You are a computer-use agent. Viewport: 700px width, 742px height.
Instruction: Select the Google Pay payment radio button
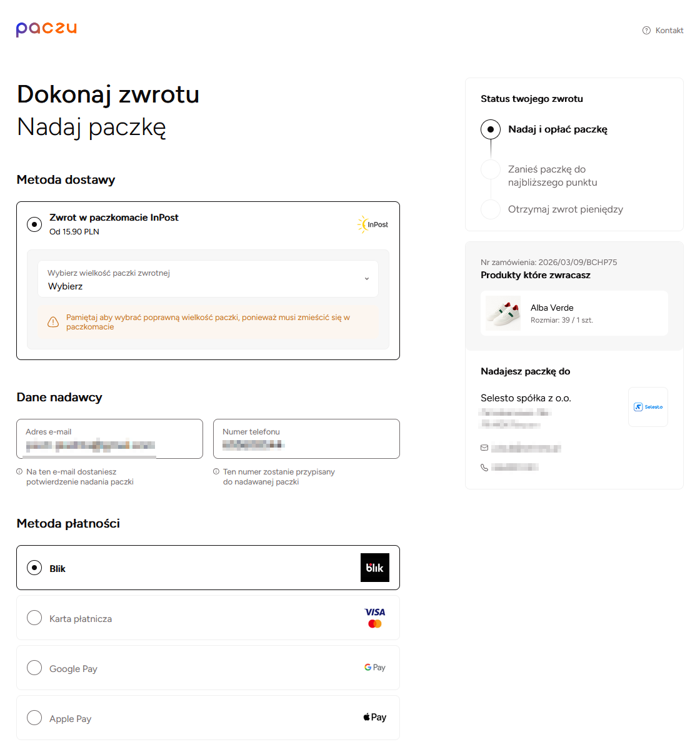click(34, 667)
